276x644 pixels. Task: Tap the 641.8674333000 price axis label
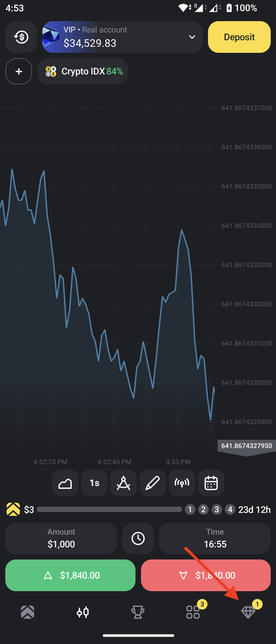click(247, 265)
